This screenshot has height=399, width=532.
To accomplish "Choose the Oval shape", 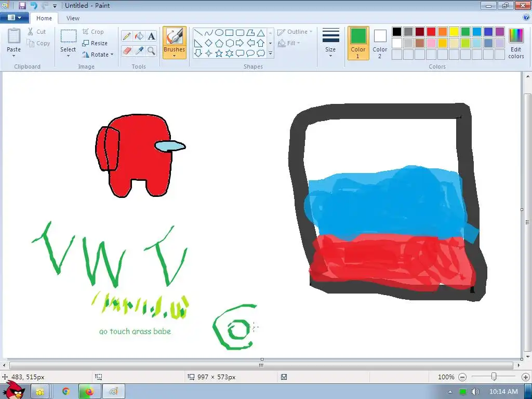I will click(219, 33).
